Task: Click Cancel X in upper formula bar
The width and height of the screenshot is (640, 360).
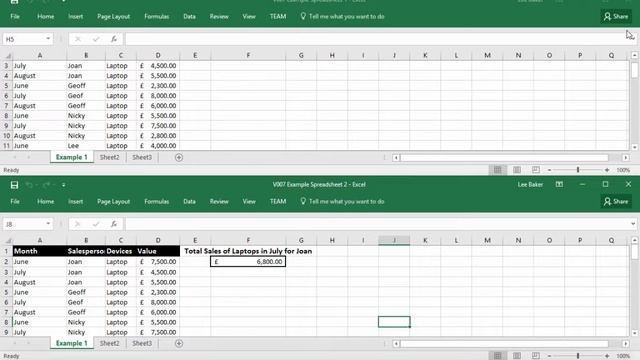Action: pos(78,39)
